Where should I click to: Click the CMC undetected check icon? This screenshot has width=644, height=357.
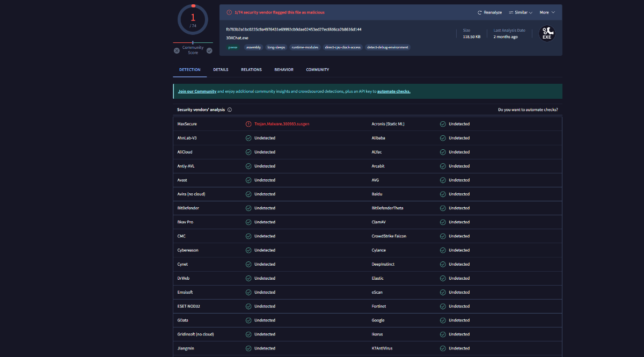click(x=248, y=236)
